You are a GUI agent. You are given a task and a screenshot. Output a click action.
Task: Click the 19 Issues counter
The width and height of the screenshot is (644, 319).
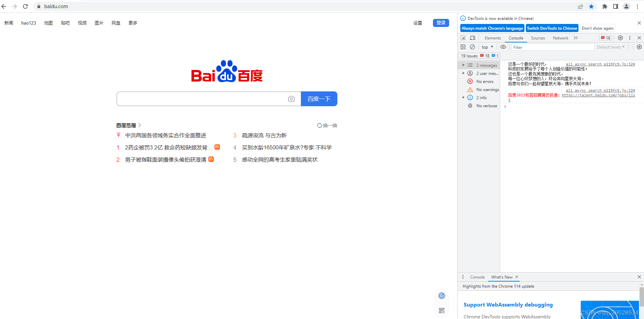tap(479, 56)
